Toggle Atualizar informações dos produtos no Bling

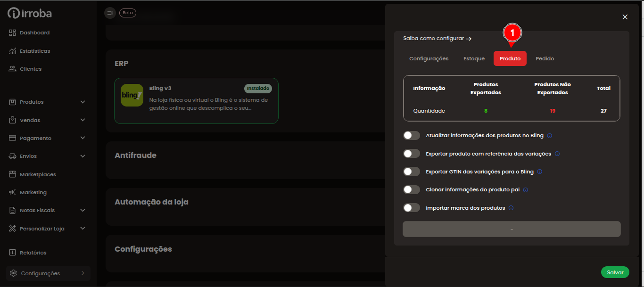point(412,136)
